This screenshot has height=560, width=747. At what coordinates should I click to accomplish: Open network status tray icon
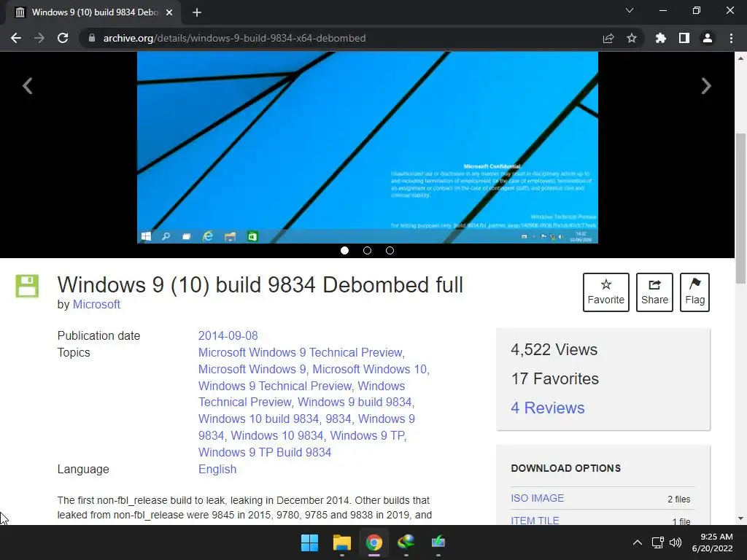pyautogui.click(x=658, y=542)
